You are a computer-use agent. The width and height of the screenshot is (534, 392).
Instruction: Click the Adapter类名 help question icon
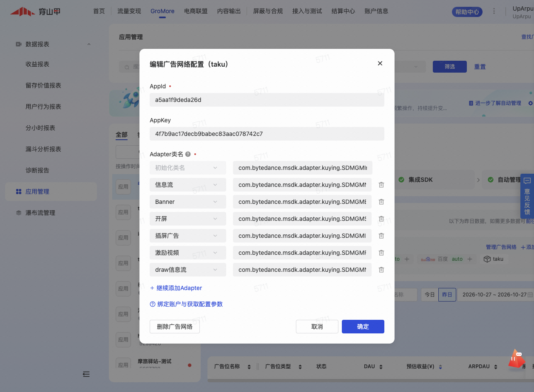[188, 154]
